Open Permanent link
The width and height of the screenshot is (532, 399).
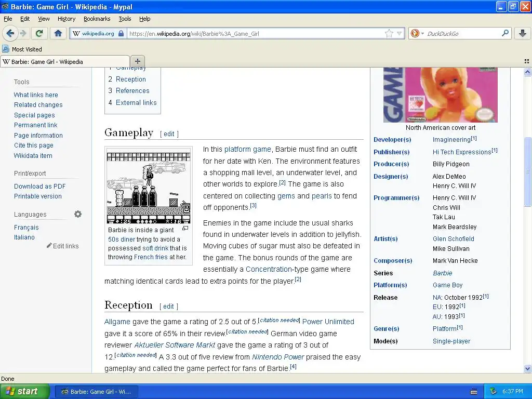click(36, 125)
